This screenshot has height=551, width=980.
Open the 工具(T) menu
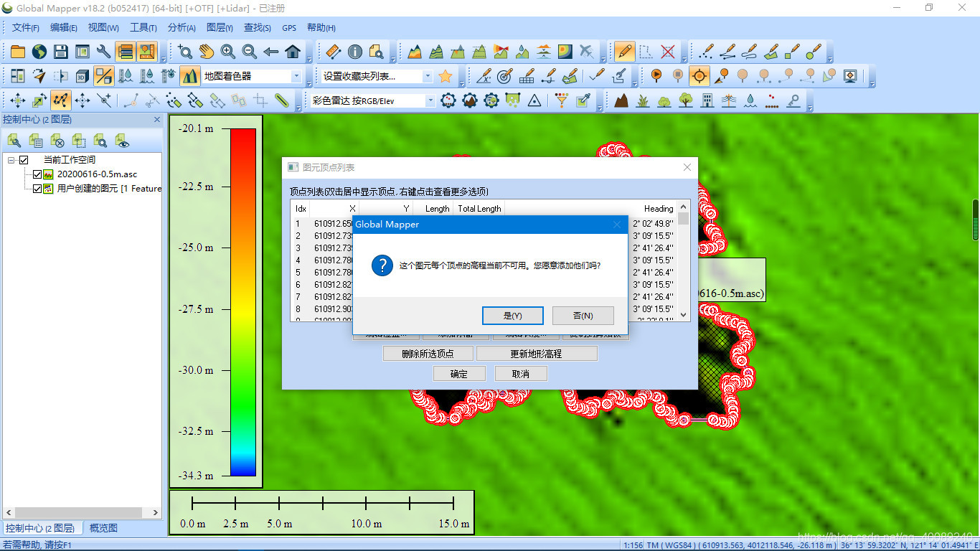143,28
